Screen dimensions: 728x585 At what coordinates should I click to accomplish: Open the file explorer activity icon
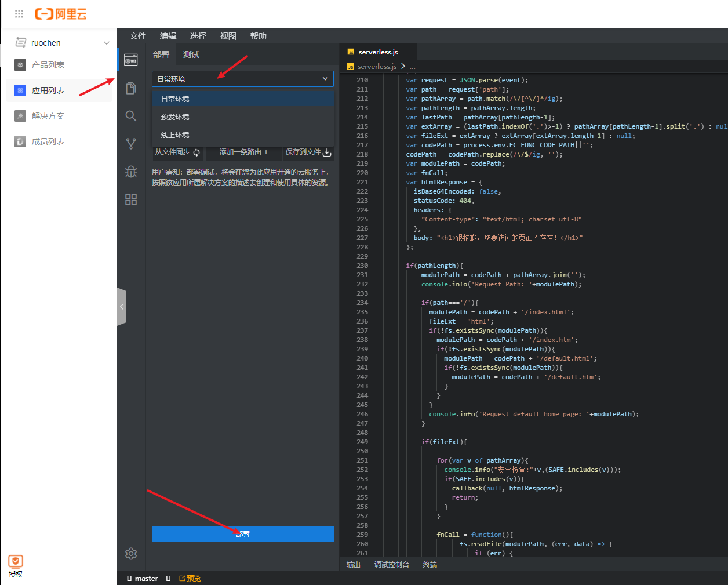point(131,88)
